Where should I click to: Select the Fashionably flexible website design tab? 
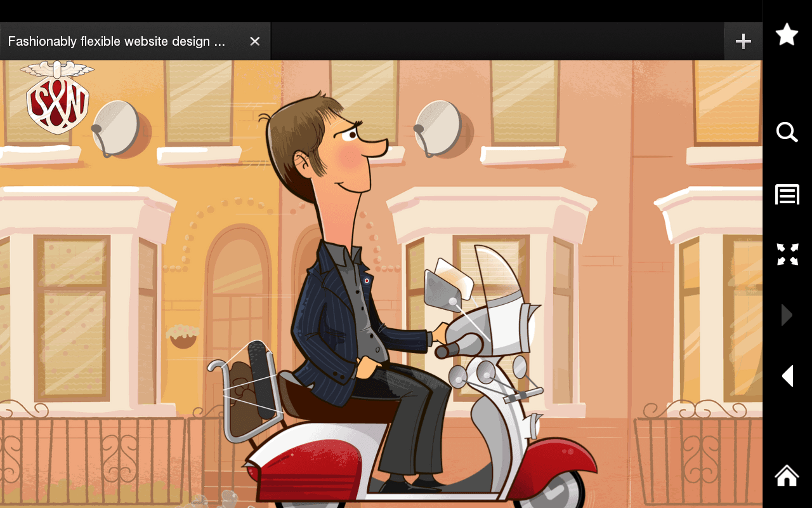click(135, 41)
